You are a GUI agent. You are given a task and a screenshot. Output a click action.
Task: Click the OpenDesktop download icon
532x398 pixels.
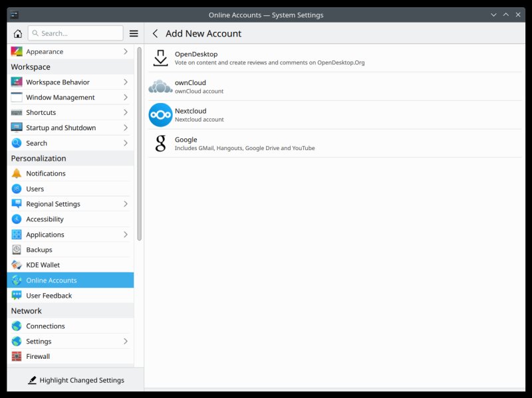point(160,58)
